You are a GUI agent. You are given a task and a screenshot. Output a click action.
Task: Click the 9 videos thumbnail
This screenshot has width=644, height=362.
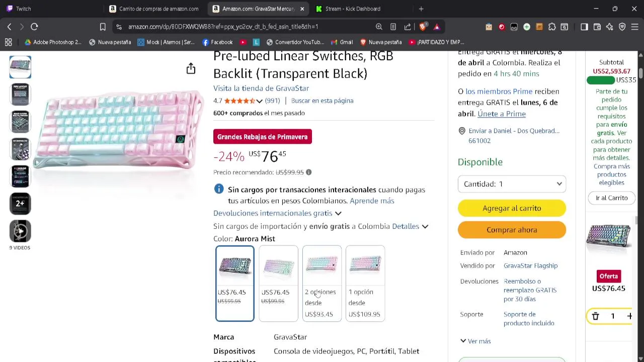coord(20,231)
